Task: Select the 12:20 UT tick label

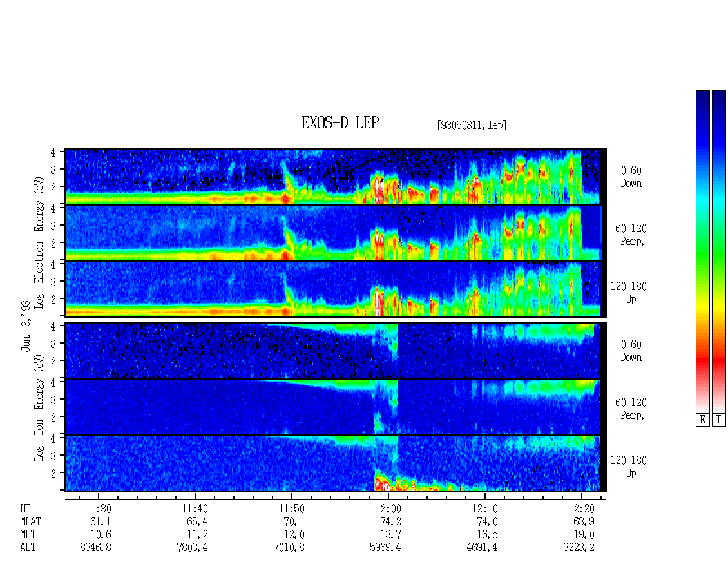Action: (581, 509)
